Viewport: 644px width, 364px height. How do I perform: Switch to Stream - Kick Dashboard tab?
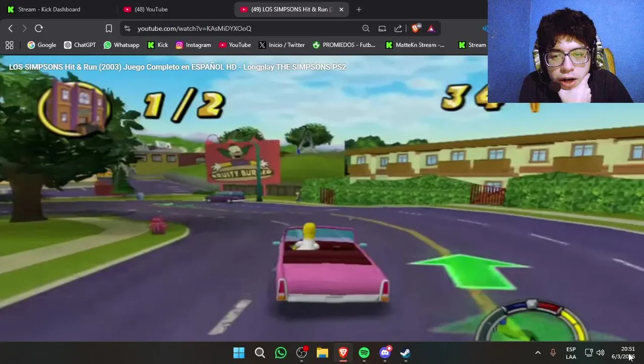pyautogui.click(x=58, y=9)
